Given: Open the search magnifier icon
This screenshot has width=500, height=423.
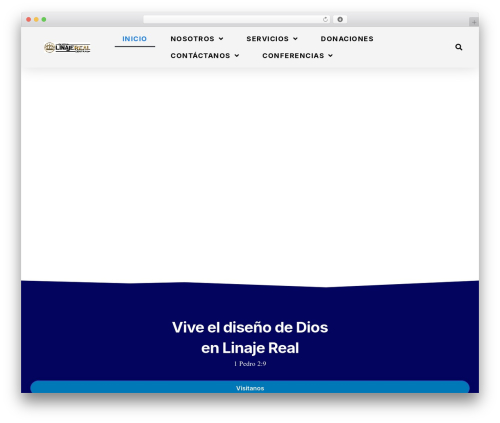Looking at the screenshot, I should pos(459,47).
